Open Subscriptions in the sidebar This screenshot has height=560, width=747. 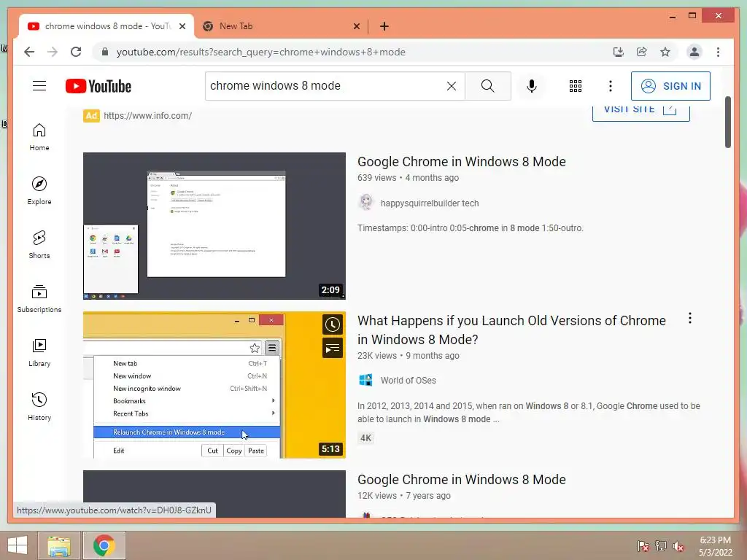click(39, 298)
